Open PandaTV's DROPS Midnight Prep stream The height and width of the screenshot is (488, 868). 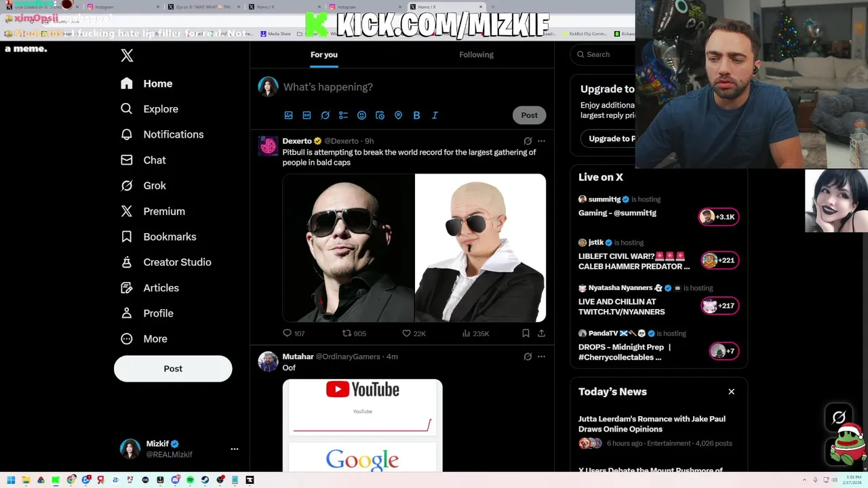click(x=625, y=352)
